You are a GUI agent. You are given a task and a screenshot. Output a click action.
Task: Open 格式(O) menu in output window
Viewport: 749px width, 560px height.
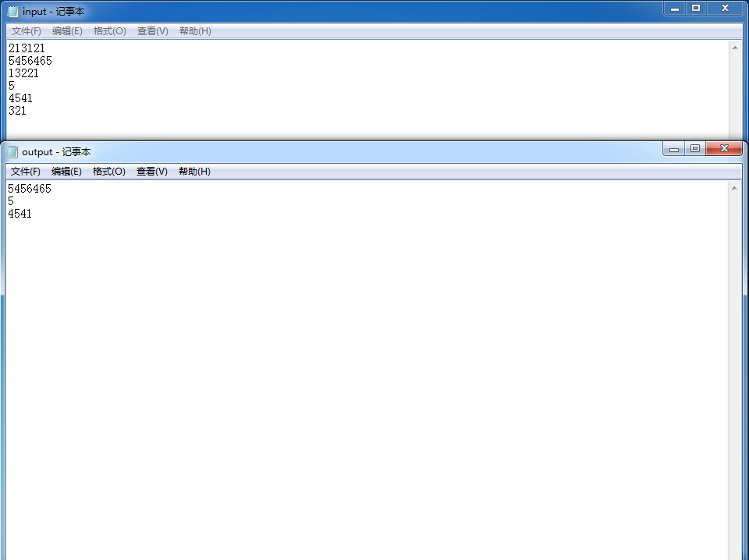[109, 172]
